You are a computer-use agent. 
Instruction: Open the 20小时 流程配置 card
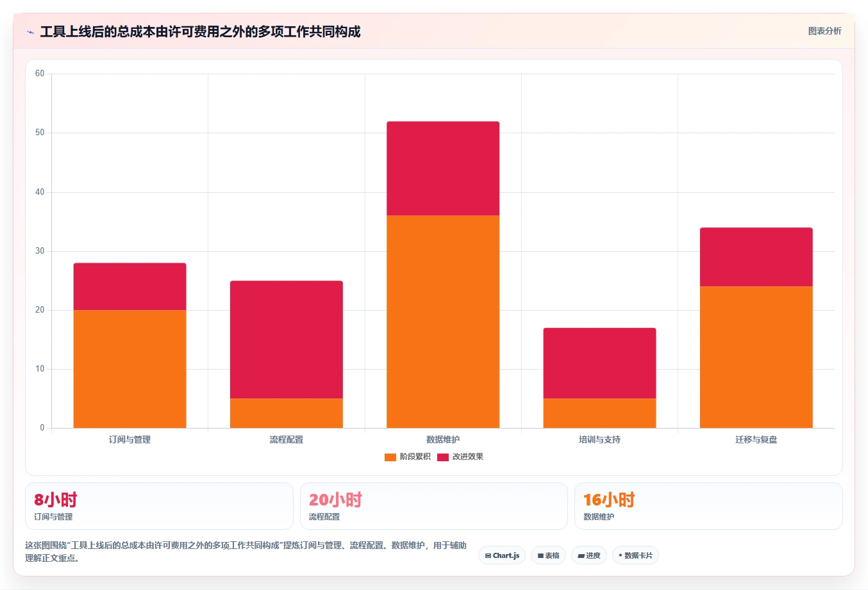tap(434, 506)
